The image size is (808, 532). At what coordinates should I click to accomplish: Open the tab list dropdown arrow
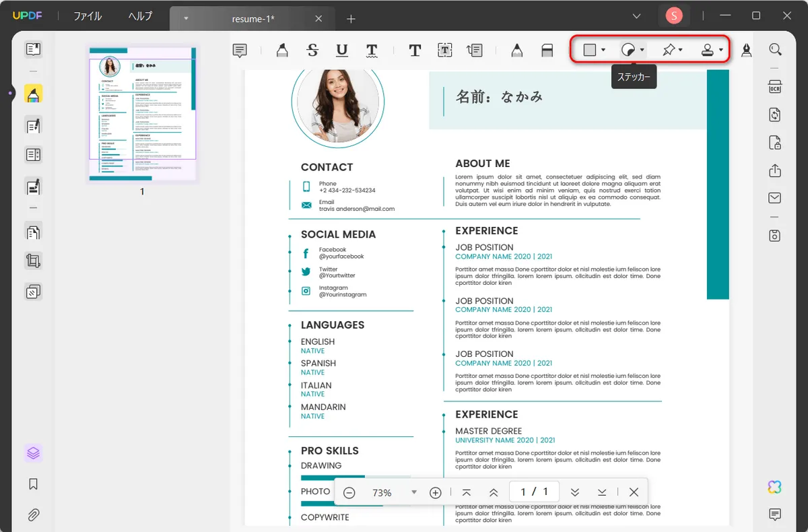click(186, 19)
